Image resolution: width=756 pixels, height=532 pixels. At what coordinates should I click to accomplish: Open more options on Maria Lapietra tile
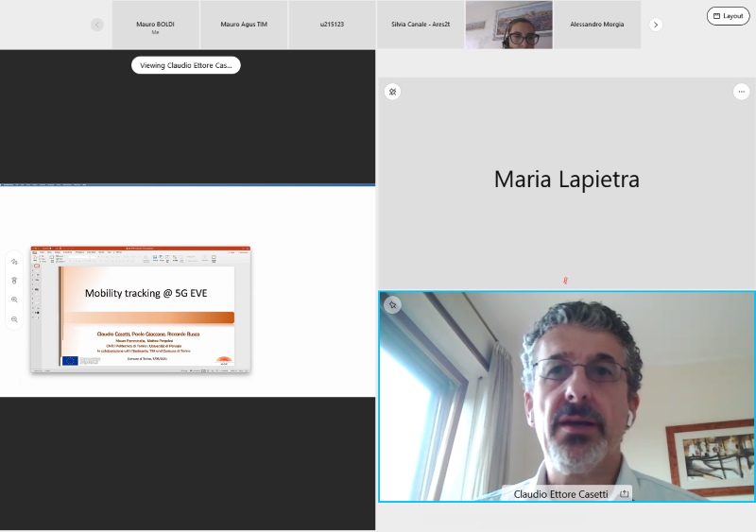(x=741, y=92)
